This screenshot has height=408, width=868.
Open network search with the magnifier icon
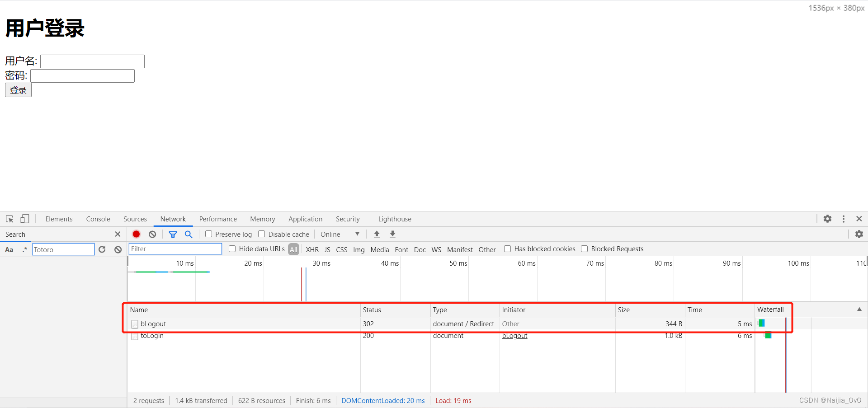point(189,234)
